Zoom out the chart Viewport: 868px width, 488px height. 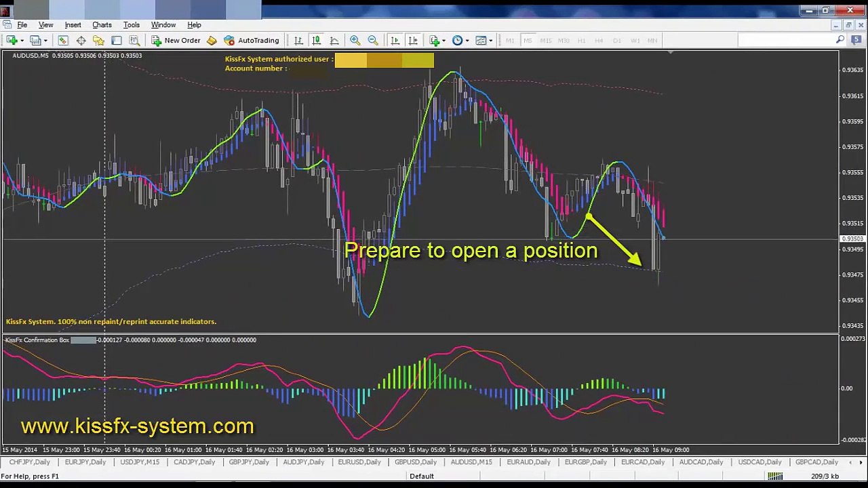click(373, 41)
